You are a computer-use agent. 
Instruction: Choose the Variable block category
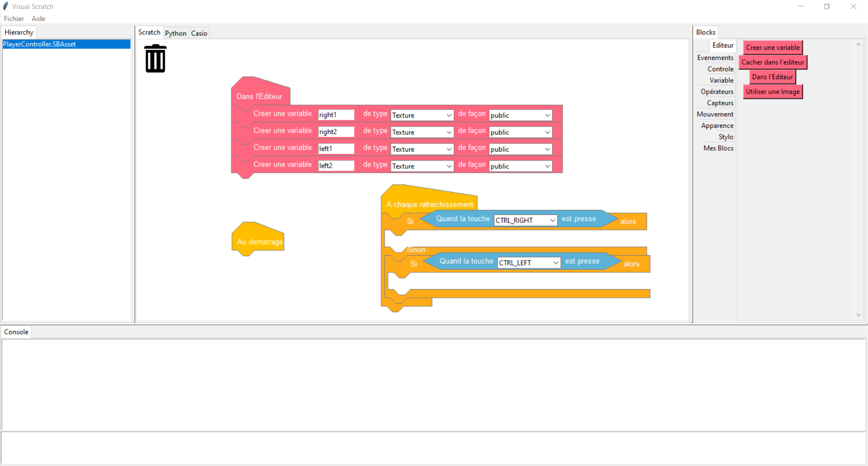[x=721, y=80]
